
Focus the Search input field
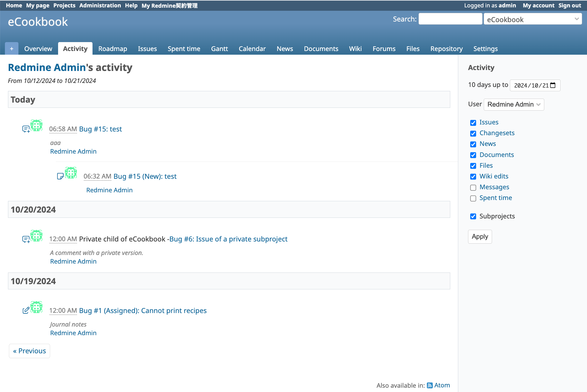pyautogui.click(x=450, y=19)
